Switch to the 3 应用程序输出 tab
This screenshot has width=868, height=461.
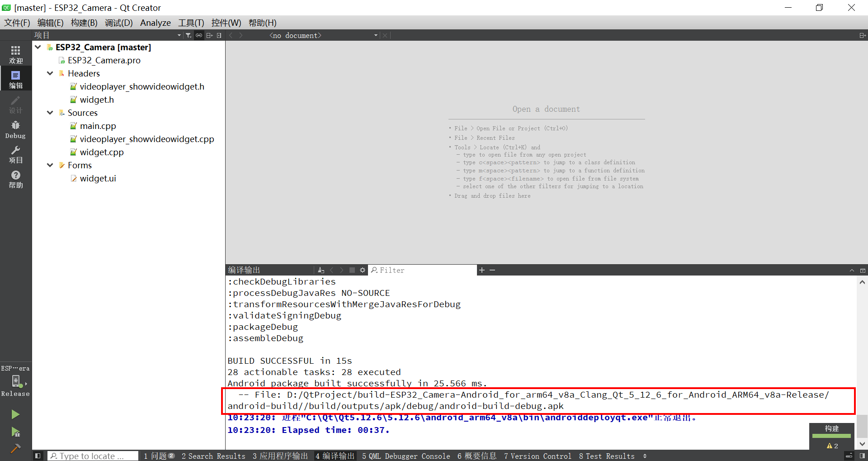[280, 456]
